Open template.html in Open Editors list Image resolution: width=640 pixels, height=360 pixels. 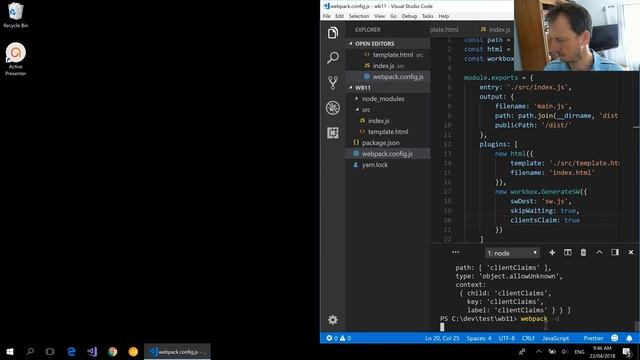(387, 55)
